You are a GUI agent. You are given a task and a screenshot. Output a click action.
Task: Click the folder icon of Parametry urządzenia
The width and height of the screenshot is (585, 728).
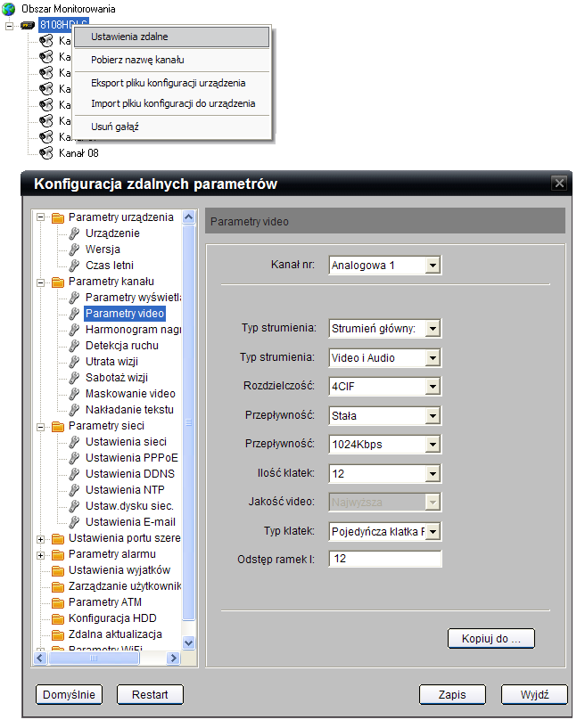58,217
